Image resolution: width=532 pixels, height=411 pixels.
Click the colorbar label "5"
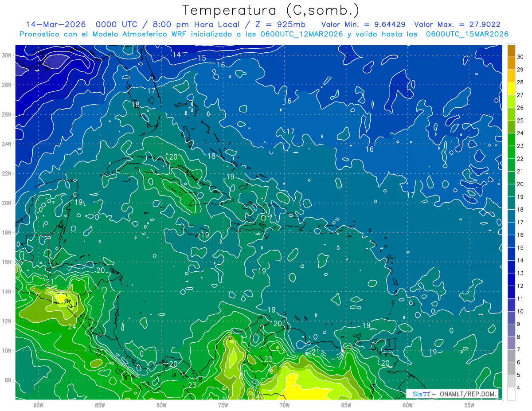519,375
